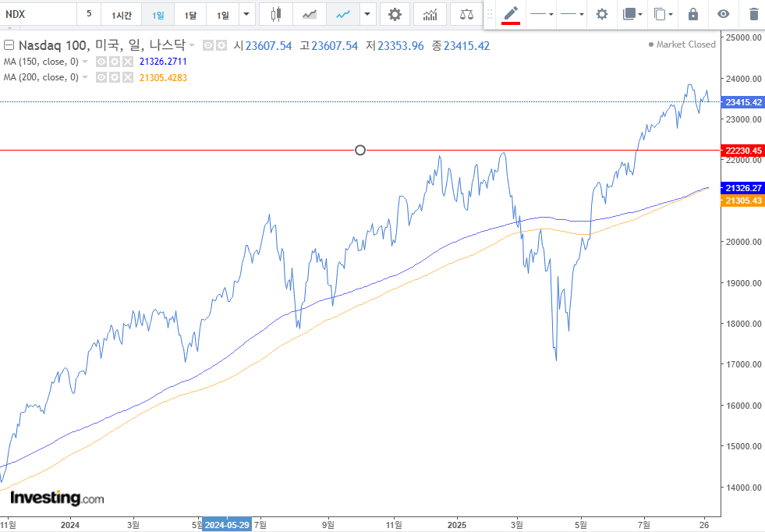Click the 9월 label on time axis
Viewport: 765px width, 532px height.
pos(328,525)
